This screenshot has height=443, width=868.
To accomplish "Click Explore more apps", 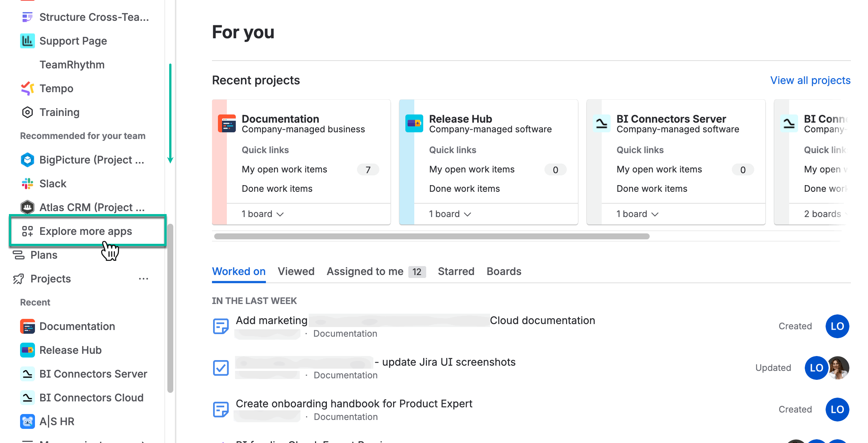I will click(x=86, y=231).
